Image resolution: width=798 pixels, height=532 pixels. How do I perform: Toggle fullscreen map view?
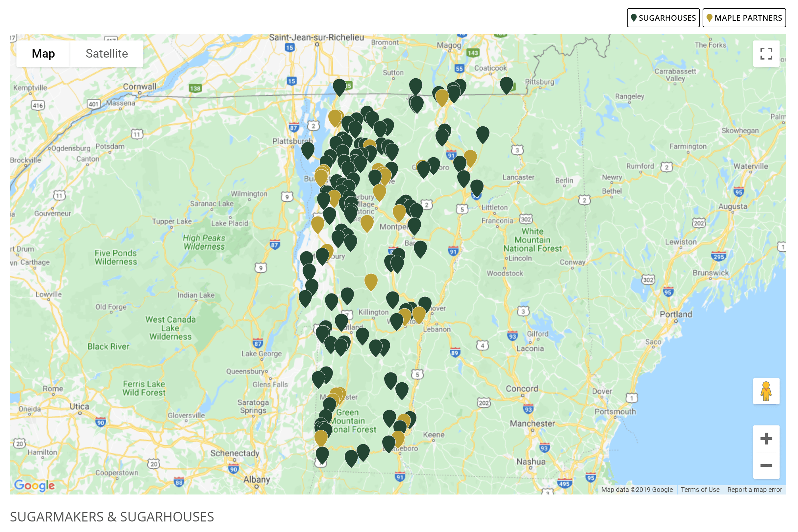click(x=766, y=54)
